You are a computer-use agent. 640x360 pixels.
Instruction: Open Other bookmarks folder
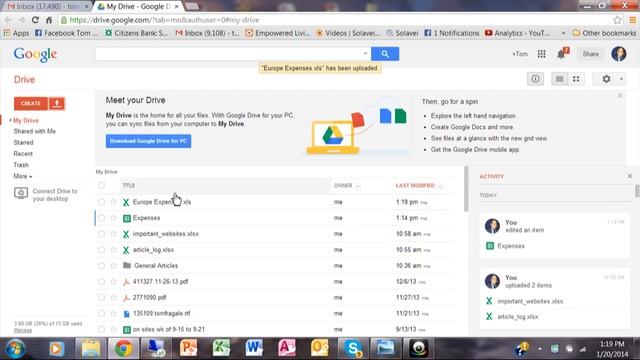(x=604, y=33)
